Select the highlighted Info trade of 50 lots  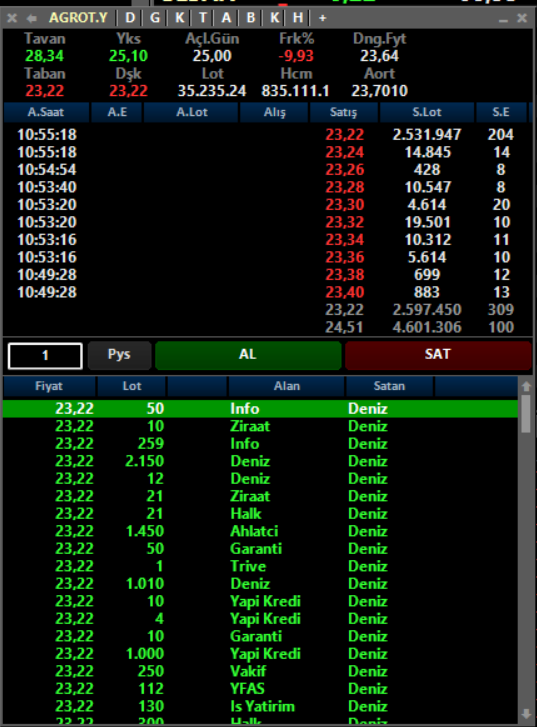tap(260, 408)
